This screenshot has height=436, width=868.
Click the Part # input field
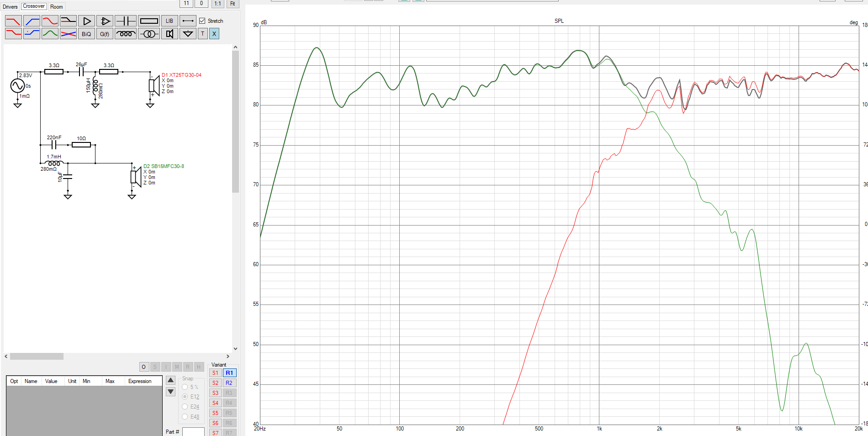tap(193, 432)
